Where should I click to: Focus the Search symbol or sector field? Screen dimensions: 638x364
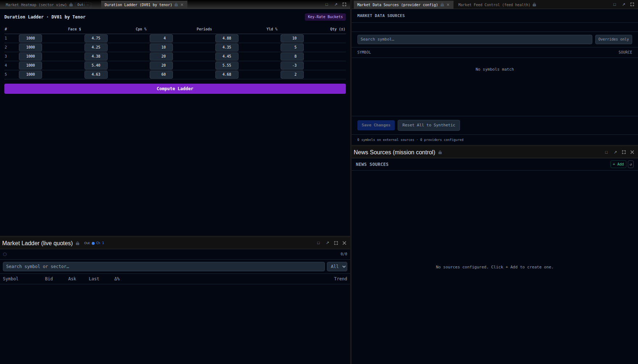[x=164, y=267]
